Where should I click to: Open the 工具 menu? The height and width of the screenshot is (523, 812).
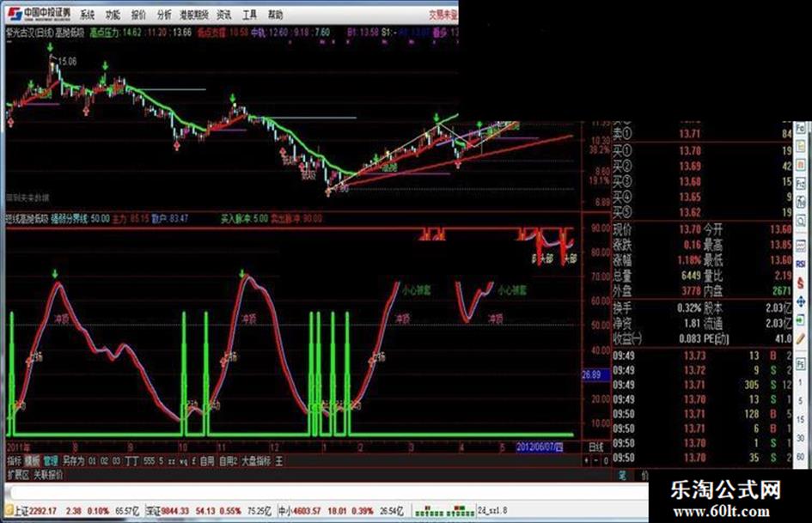pyautogui.click(x=249, y=15)
